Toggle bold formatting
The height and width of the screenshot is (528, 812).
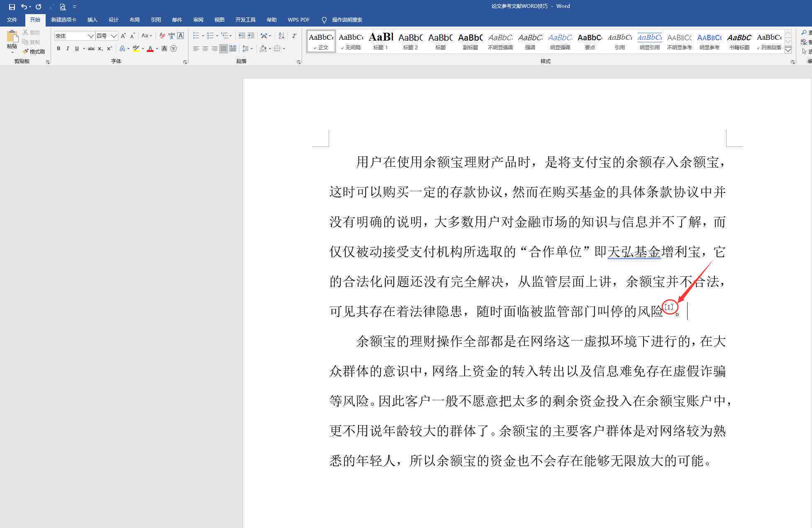coord(59,49)
